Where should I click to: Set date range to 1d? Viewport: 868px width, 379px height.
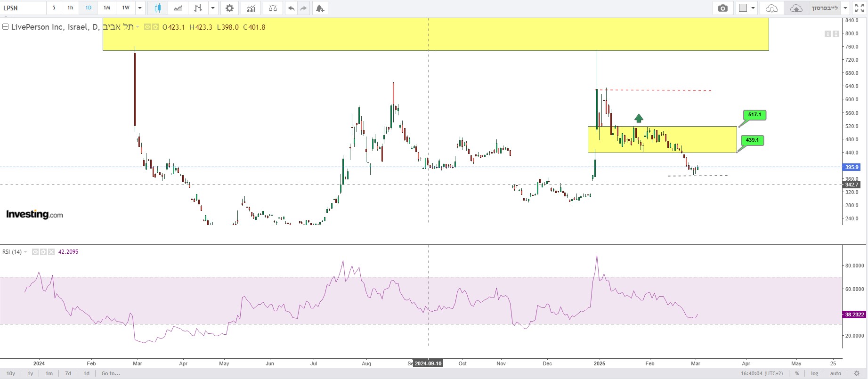coord(86,373)
